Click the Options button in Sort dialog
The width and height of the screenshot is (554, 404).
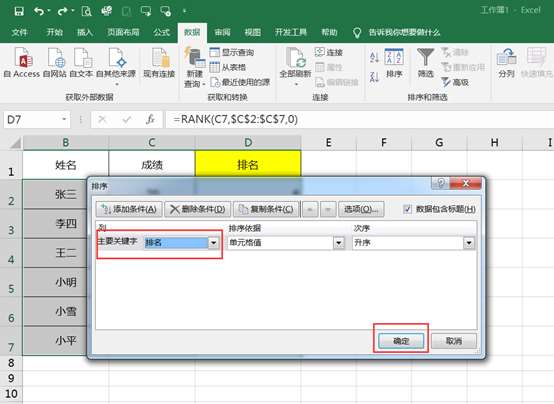coord(361,209)
